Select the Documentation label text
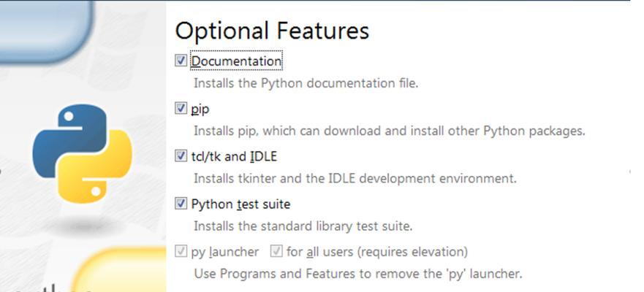This screenshot has height=292, width=644. coord(236,61)
